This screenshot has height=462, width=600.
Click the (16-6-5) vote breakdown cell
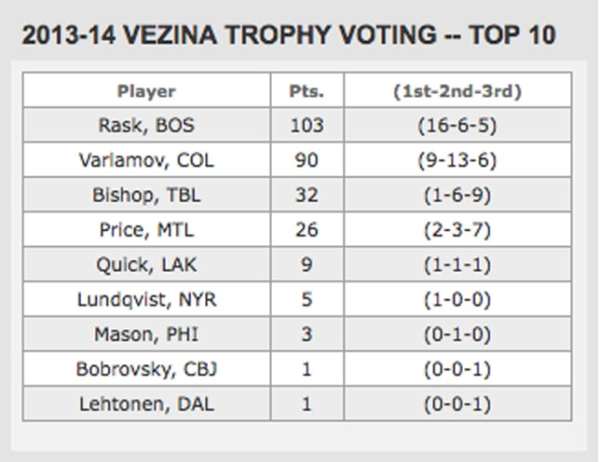458,126
